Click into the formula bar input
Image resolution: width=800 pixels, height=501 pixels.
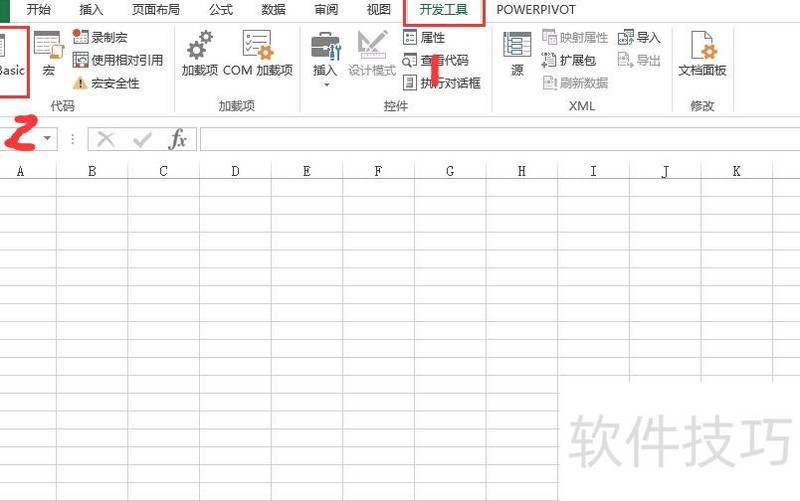pos(500,139)
